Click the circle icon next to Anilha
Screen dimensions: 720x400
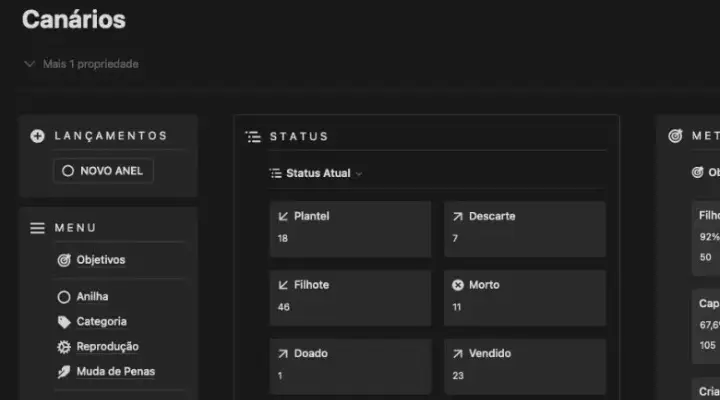(64, 297)
